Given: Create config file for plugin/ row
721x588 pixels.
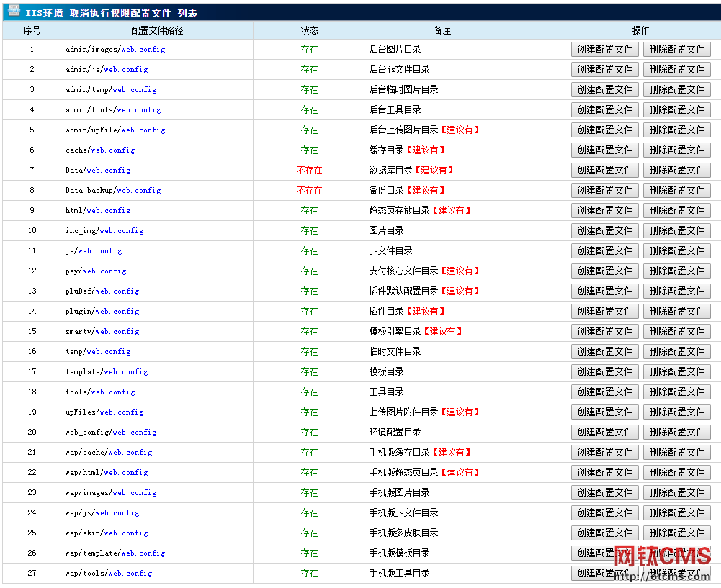Looking at the screenshot, I should pos(604,311).
